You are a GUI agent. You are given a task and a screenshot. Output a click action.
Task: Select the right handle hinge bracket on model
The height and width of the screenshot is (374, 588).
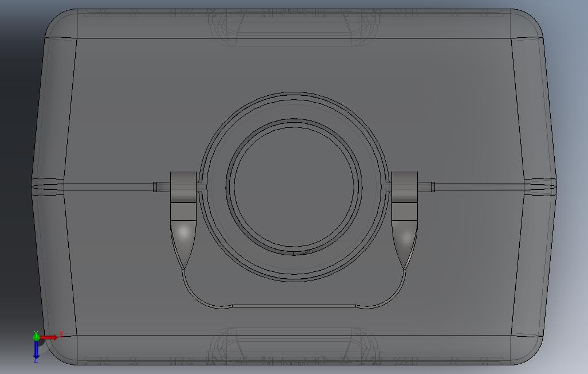[x=405, y=196]
